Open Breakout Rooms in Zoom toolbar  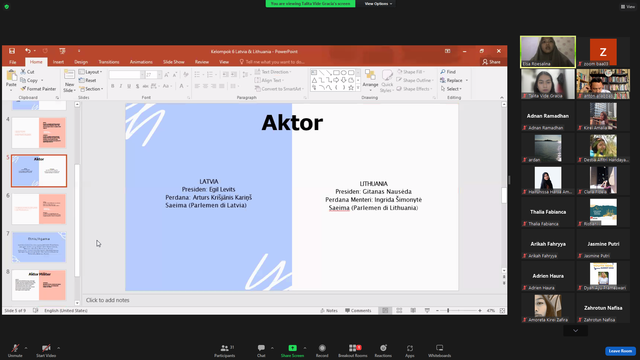353,350
